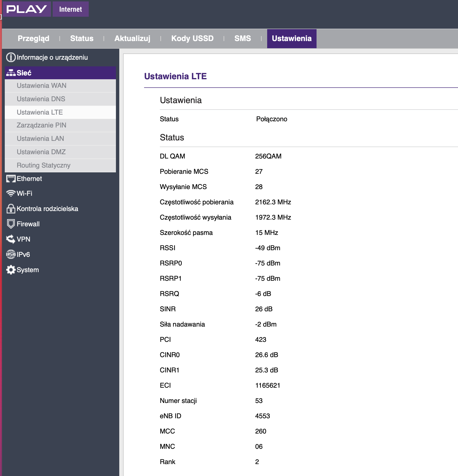Image resolution: width=458 pixels, height=476 pixels.
Task: Open Ustawienia WAN submenu item
Action: [x=60, y=86]
